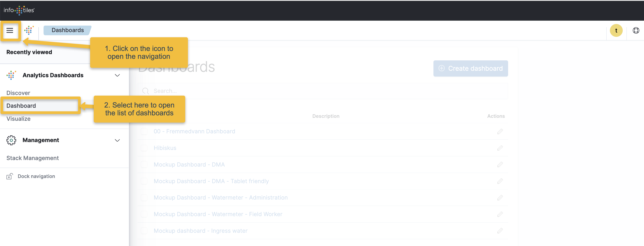Check the Watermeter - Field Worker row
The image size is (644, 246).
click(144, 214)
